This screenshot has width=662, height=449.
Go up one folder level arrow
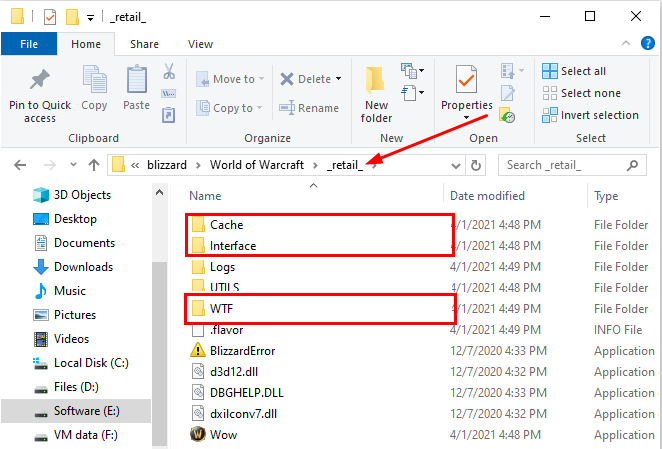coord(94,165)
